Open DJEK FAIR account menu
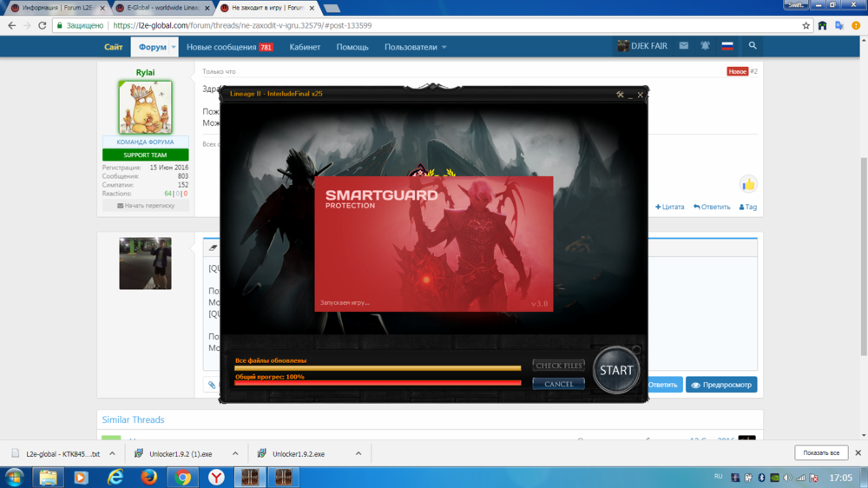This screenshot has height=488, width=868. point(642,46)
